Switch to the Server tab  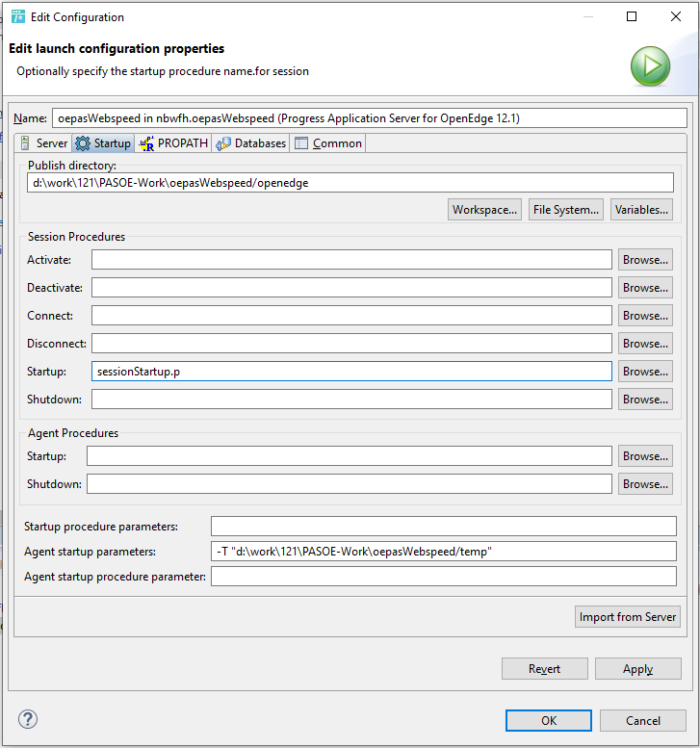click(x=43, y=143)
